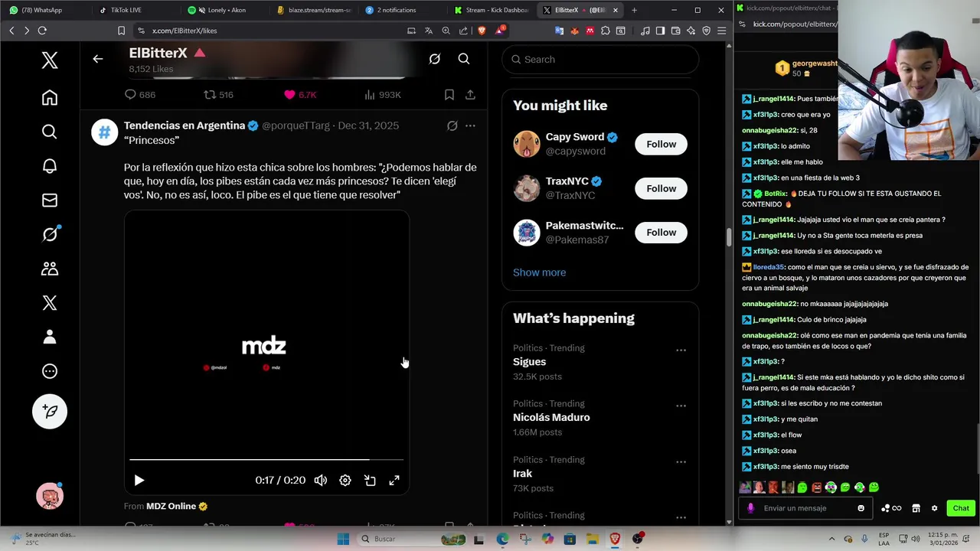Viewport: 980px width, 551px height.
Task: Click the green Chat send button
Action: tap(961, 508)
